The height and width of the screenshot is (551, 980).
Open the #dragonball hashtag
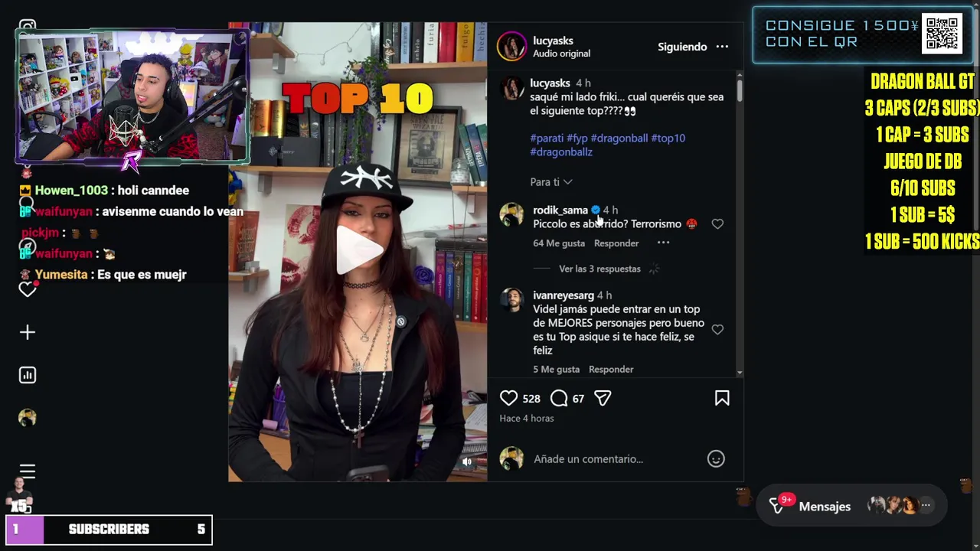(x=619, y=139)
